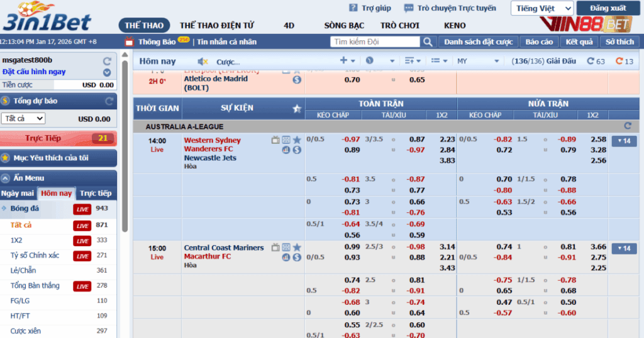This screenshot has width=644, height=338.
Task: Refresh account balance for msgatest800b
Action: pos(107,61)
